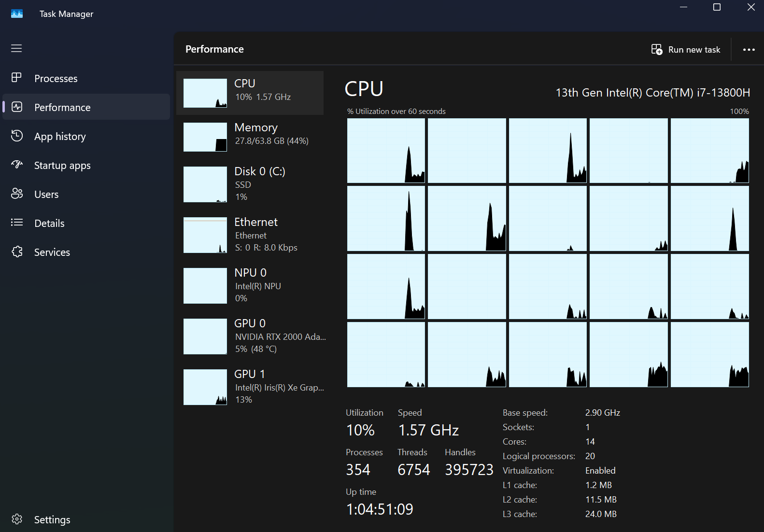Select the Performance tab label
The height and width of the screenshot is (532, 764).
coord(62,107)
